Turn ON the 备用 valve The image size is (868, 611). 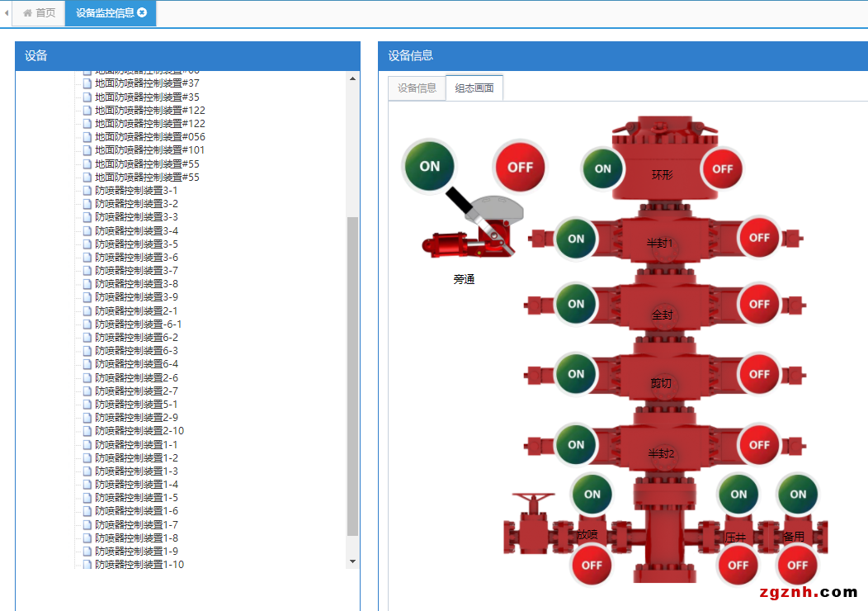(x=798, y=494)
